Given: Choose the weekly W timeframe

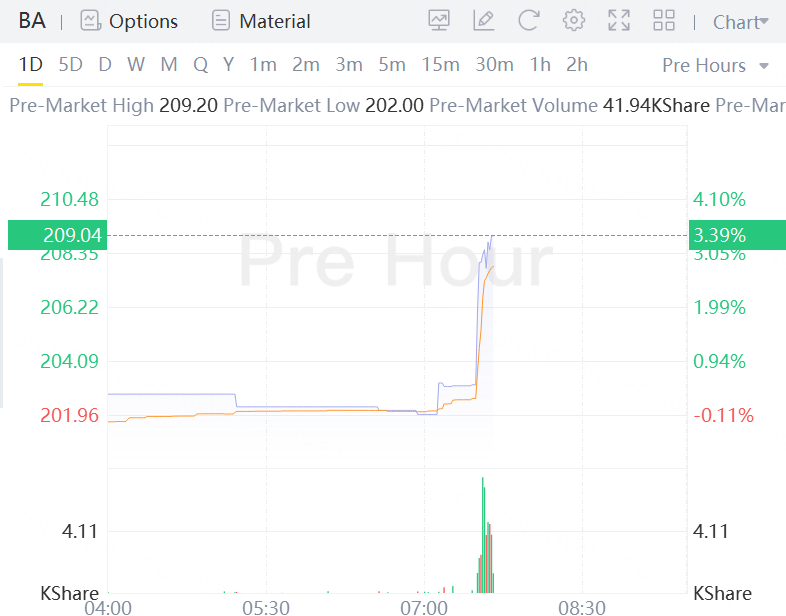Looking at the screenshot, I should click(x=136, y=65).
